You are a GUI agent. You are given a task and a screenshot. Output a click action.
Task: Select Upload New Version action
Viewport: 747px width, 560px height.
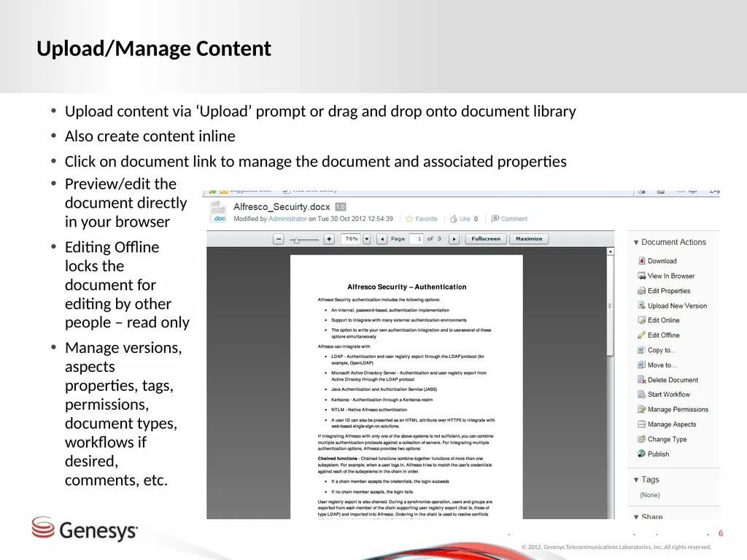677,306
